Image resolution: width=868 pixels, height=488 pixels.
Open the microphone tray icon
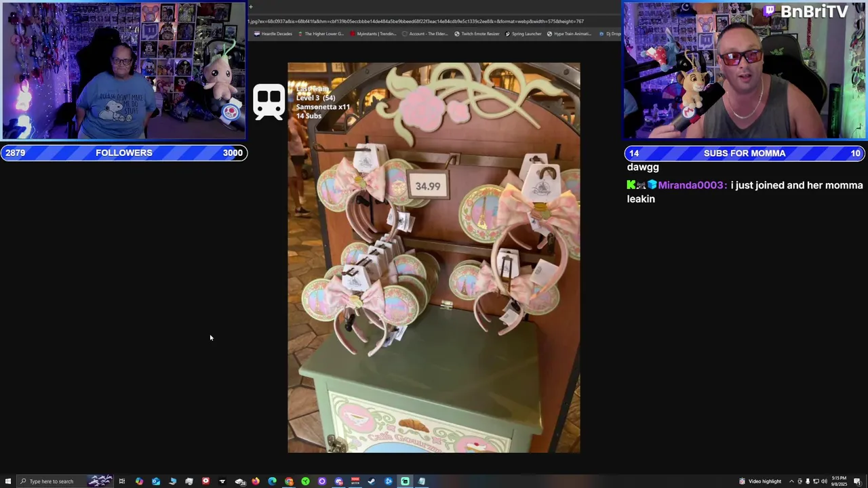click(x=808, y=481)
